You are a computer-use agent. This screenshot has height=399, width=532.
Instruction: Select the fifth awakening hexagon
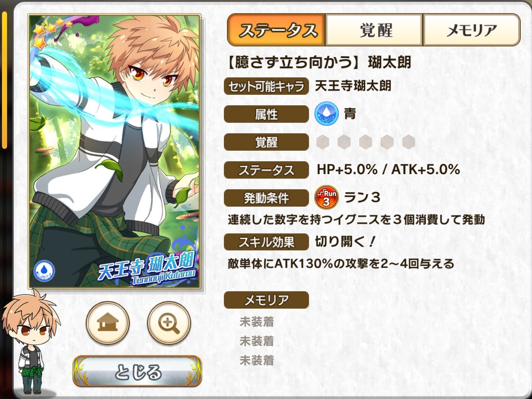point(409,142)
